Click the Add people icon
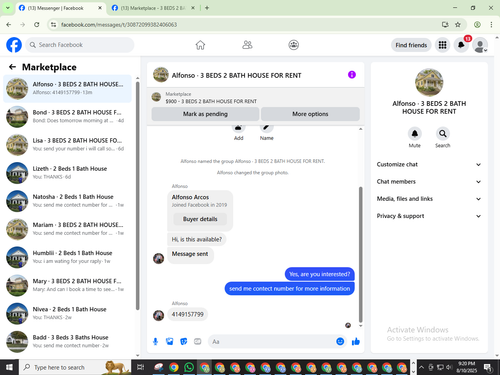Screen dimensions: 500x375 coord(238,128)
